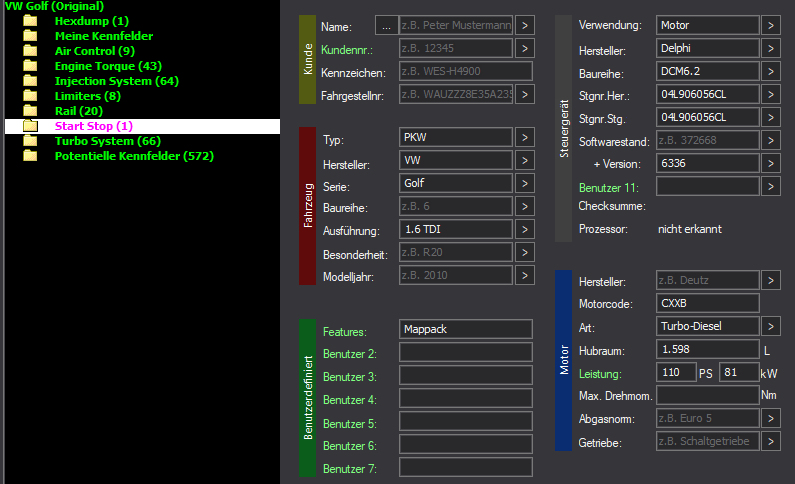
Task: Click the Besonderheit input field
Action: click(x=456, y=252)
